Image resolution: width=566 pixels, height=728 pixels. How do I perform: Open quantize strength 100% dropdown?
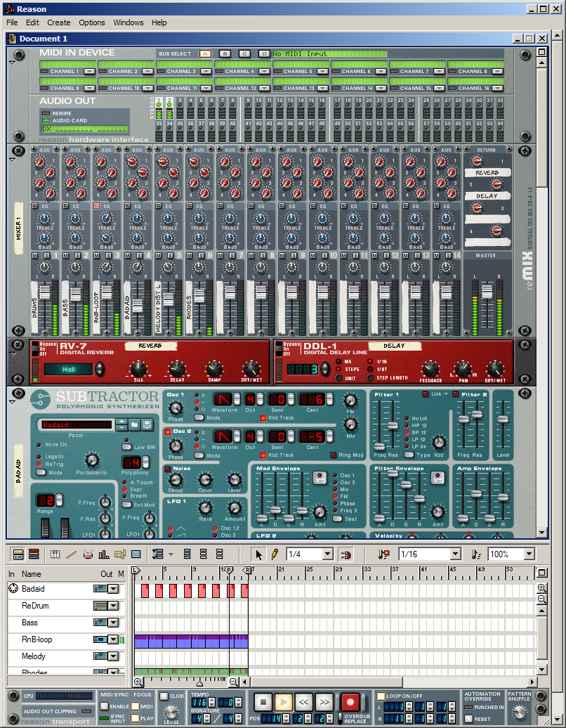529,554
